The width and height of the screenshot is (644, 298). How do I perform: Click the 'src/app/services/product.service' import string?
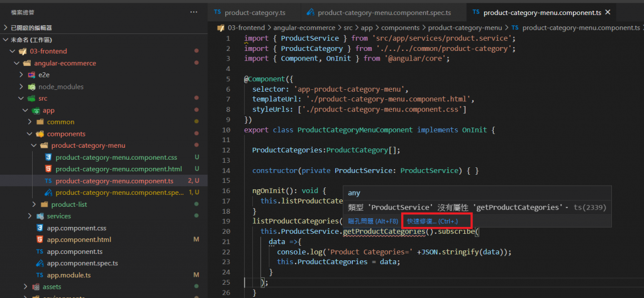point(442,38)
